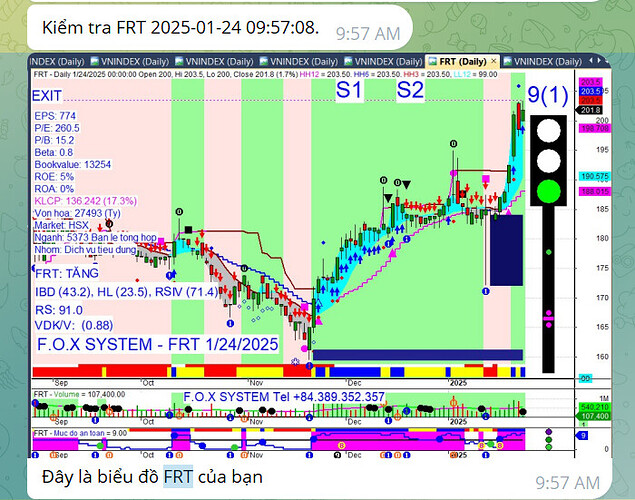Click the S2 marker label
The height and width of the screenshot is (500, 635).
pos(410,90)
